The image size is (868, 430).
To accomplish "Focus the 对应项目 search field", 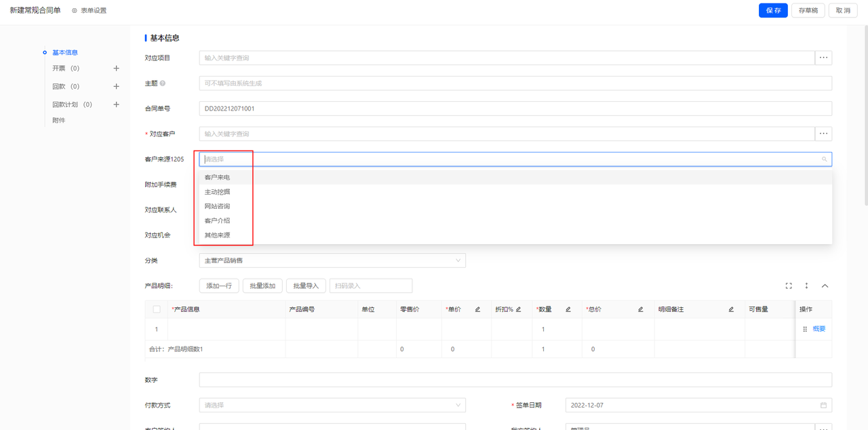I will pyautogui.click(x=507, y=58).
